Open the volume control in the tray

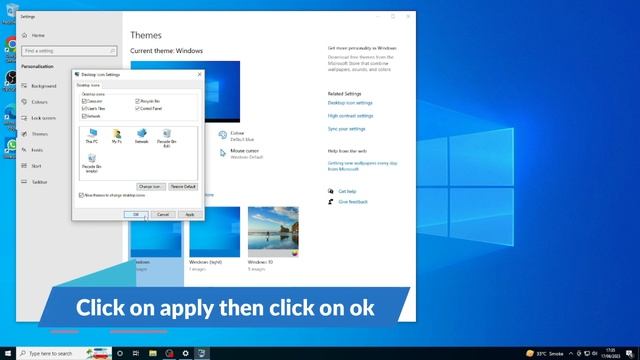[x=595, y=353]
